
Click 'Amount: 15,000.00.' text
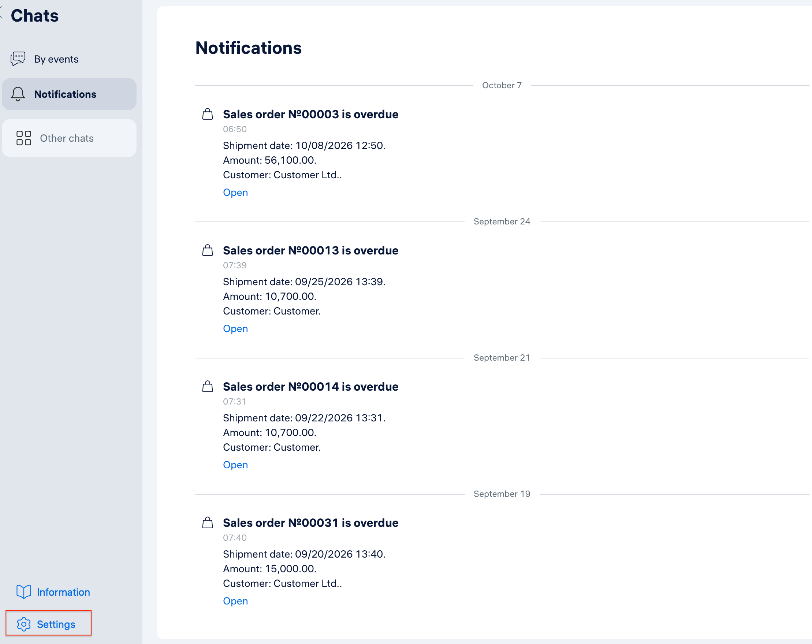point(270,569)
